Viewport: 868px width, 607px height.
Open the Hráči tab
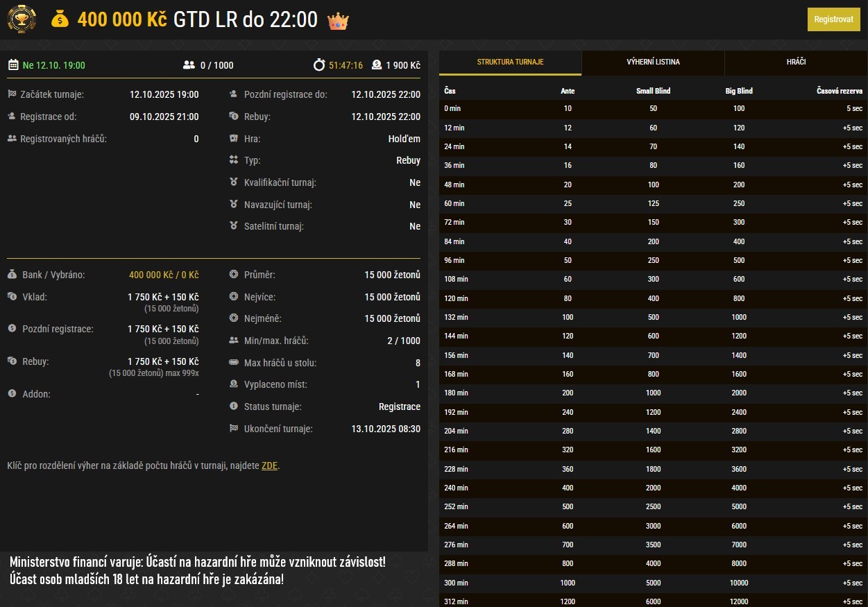(x=796, y=62)
